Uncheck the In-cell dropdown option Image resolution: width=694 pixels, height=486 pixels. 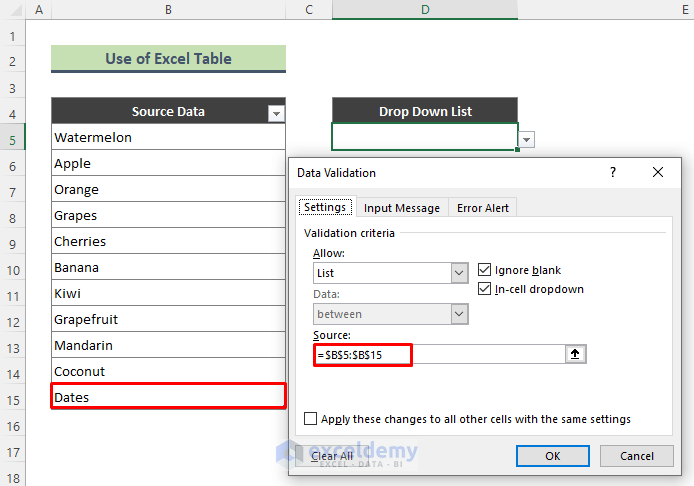coord(485,289)
